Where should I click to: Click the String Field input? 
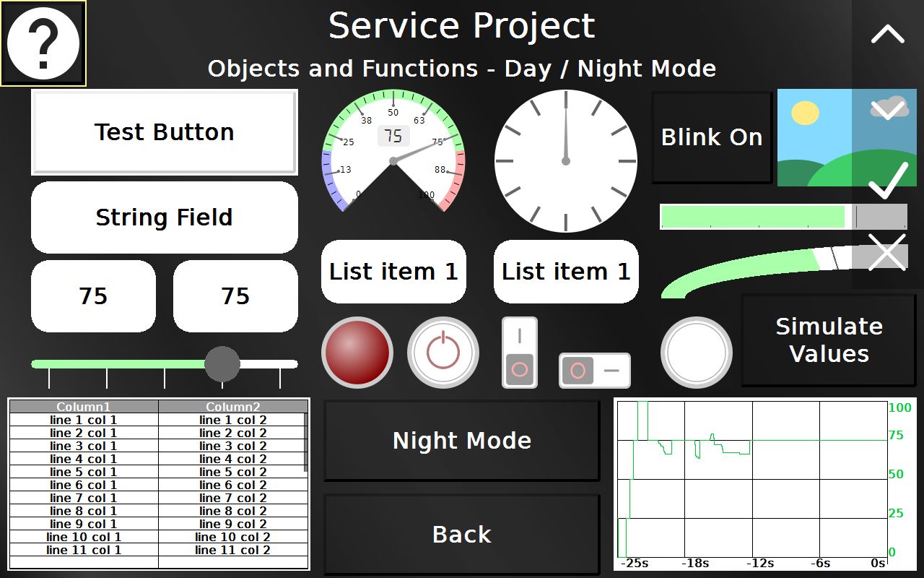click(165, 217)
